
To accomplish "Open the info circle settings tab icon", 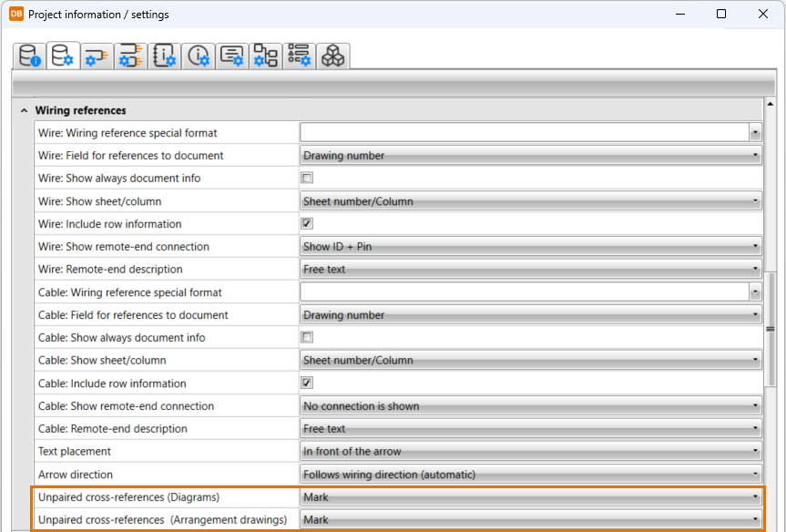I will [199, 56].
